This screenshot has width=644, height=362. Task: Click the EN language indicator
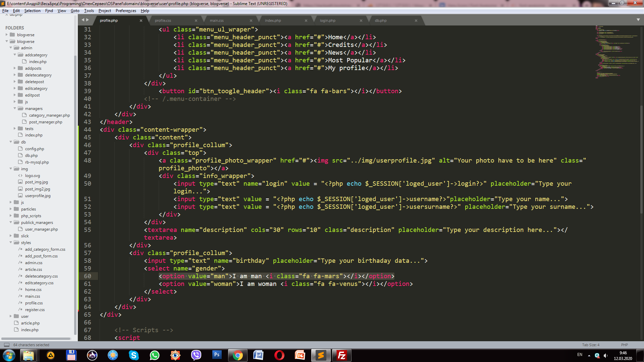[580, 355]
